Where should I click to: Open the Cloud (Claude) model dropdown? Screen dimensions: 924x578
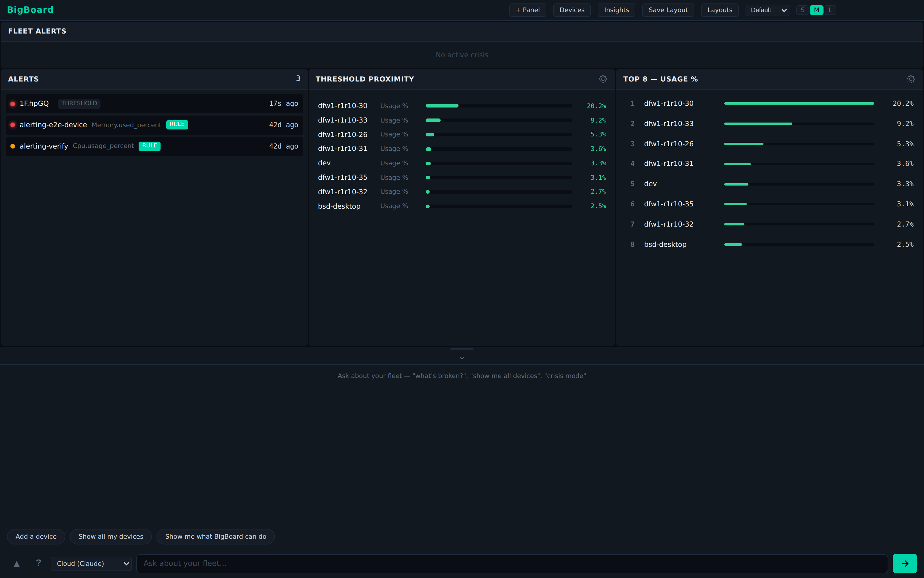pyautogui.click(x=91, y=564)
